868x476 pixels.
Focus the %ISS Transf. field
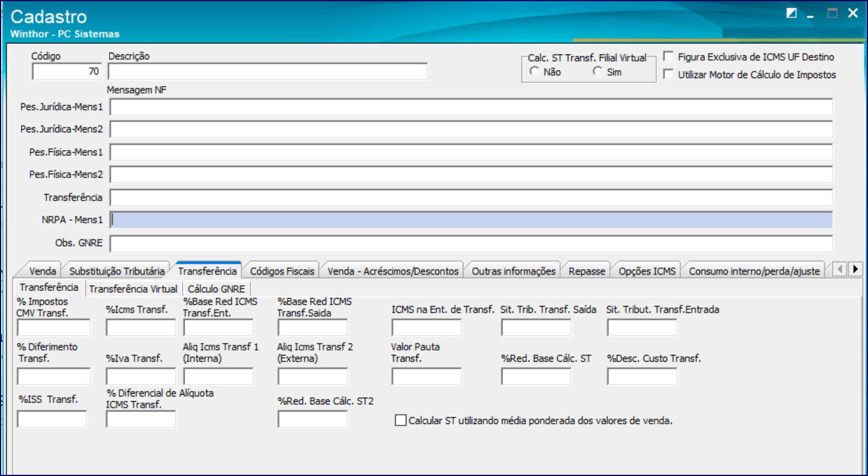pyautogui.click(x=52, y=419)
